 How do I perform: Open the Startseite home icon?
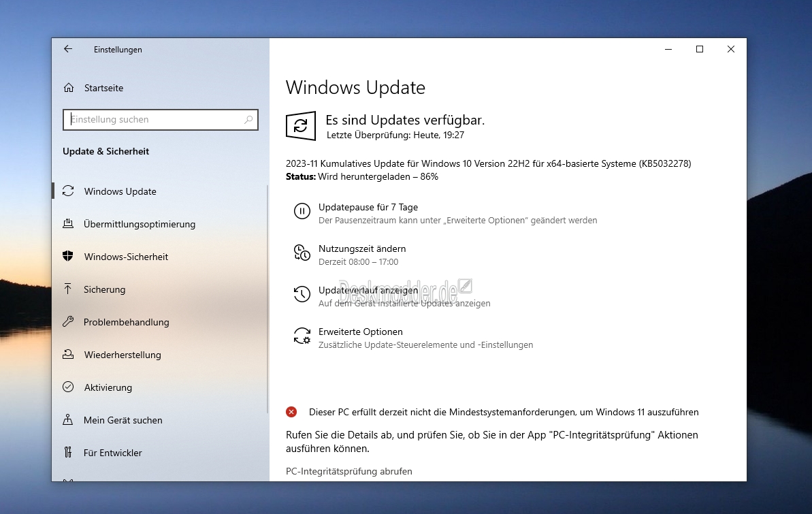tap(69, 88)
